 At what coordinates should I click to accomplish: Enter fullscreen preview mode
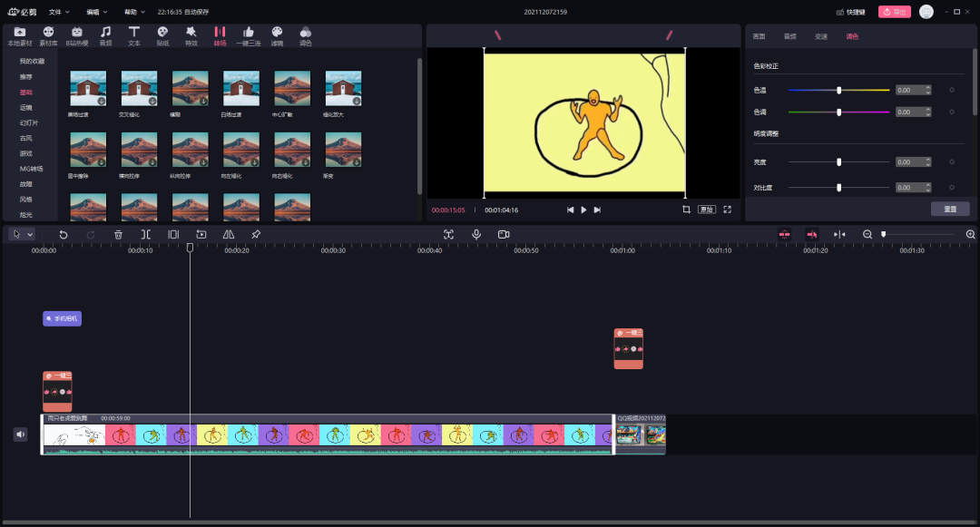click(727, 210)
